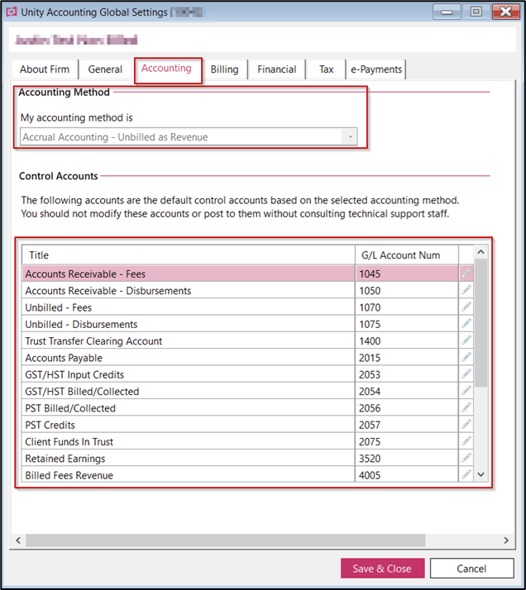Viewport: 526px width, 590px height.
Task: Click account number 3520 cell
Action: 407,458
